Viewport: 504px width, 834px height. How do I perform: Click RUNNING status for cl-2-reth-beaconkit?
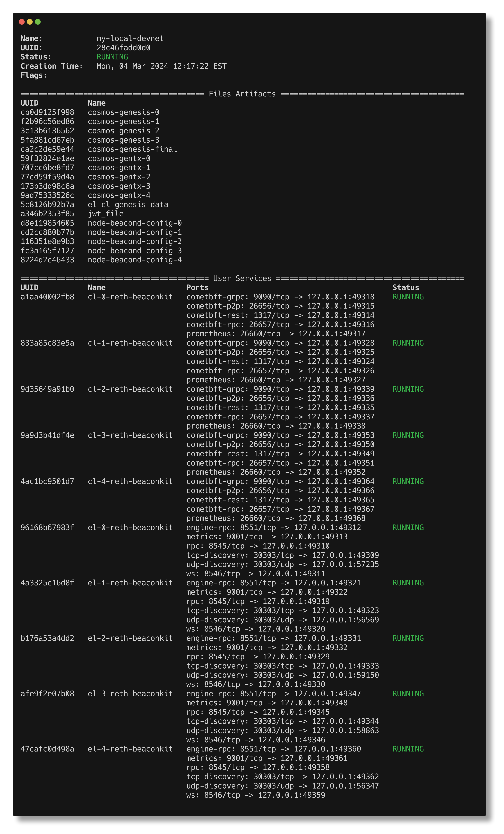point(408,389)
